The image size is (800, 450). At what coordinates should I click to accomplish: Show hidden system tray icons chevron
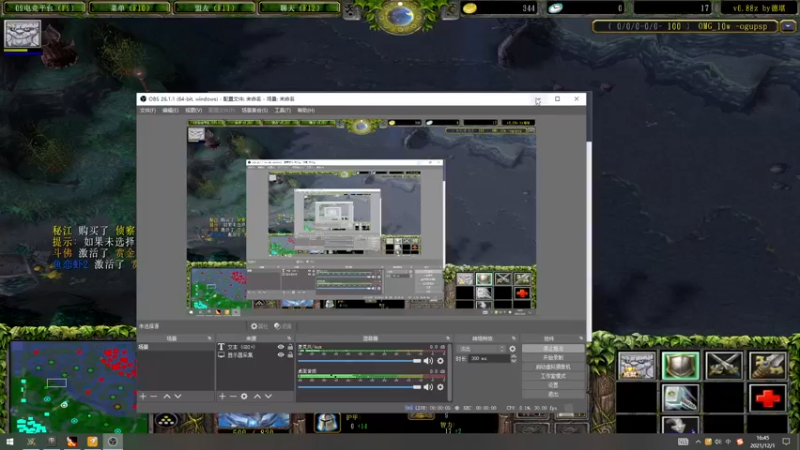coord(697,442)
